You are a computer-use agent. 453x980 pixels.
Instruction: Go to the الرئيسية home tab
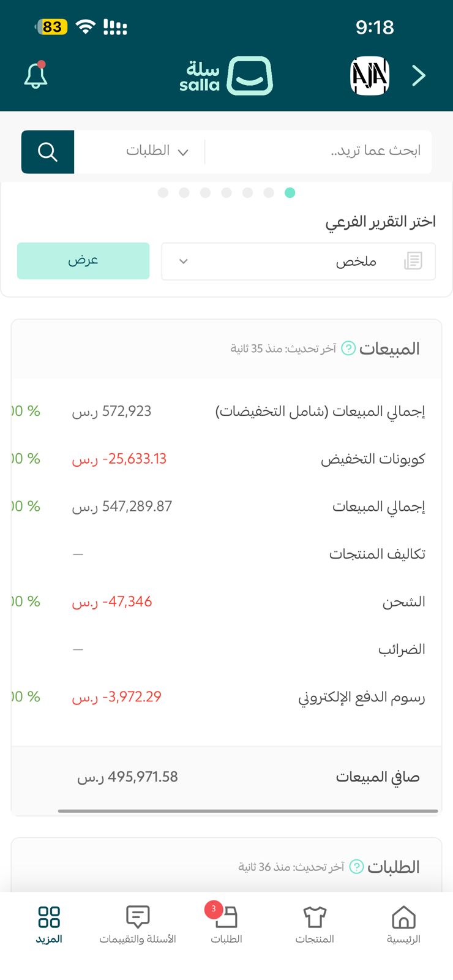coord(403,924)
